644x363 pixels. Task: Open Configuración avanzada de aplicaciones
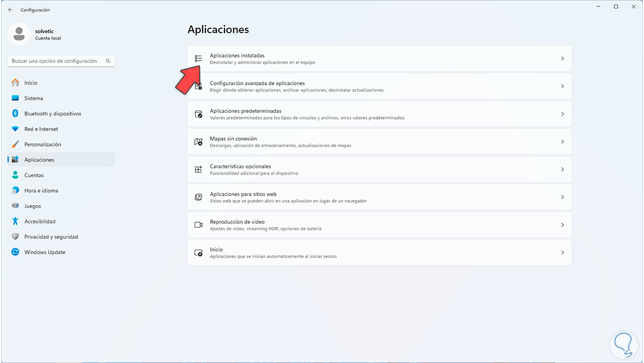pos(257,84)
